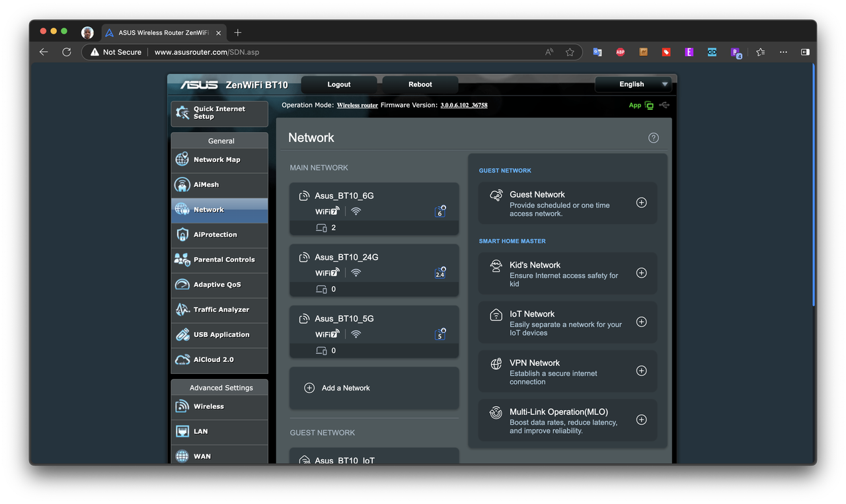
Task: Click the USB Application icon
Action: tap(182, 335)
